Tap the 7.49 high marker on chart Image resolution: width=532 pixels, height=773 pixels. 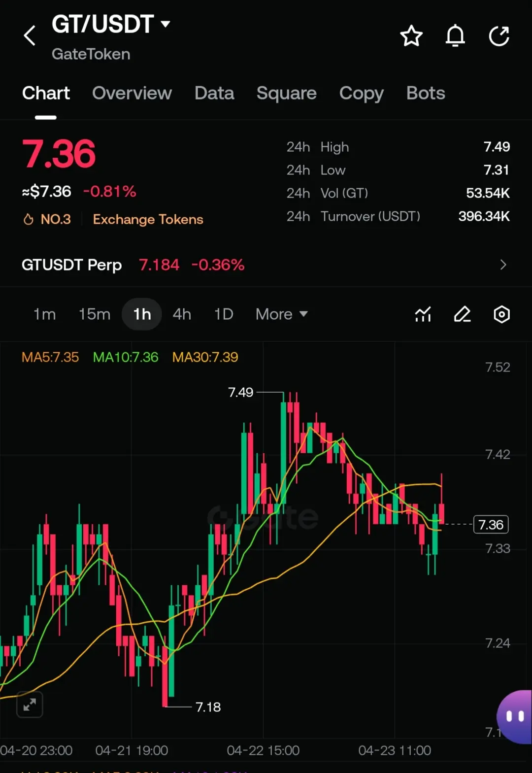coord(240,392)
